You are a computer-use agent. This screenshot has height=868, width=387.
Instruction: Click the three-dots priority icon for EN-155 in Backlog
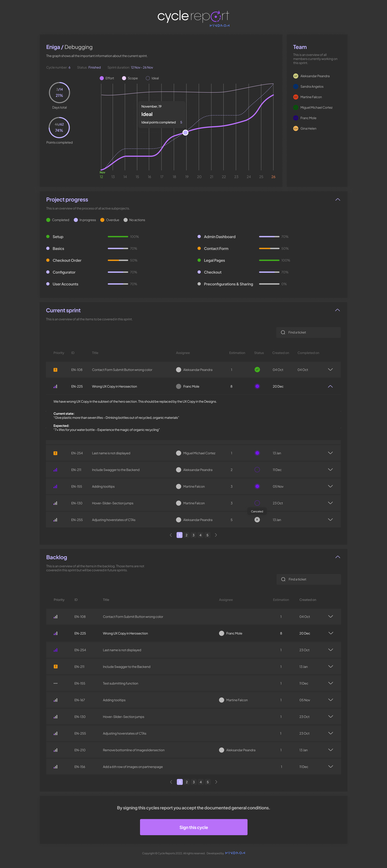[55, 683]
